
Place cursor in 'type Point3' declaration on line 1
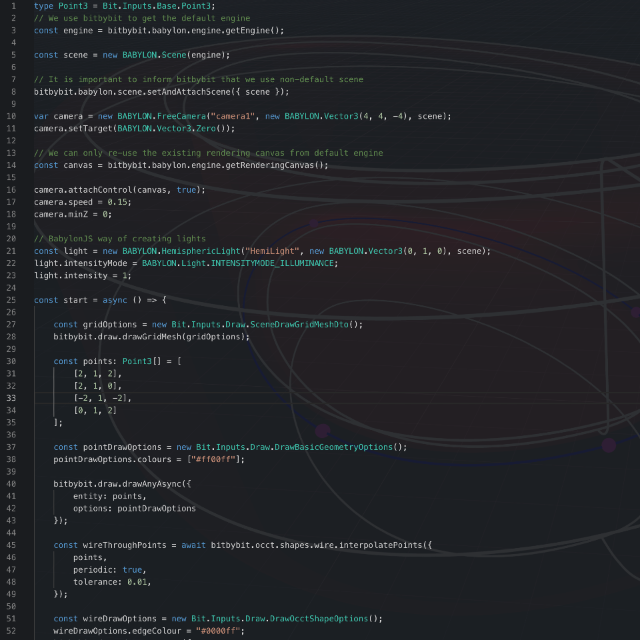60,6
